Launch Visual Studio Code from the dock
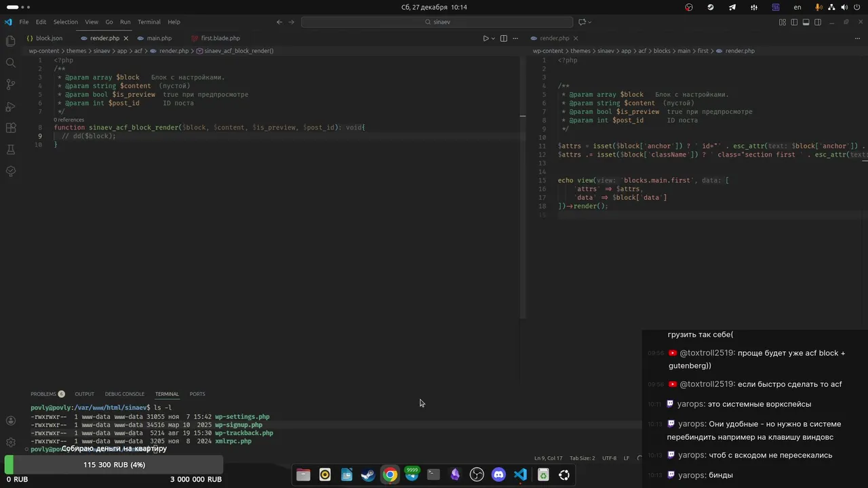Screen dimensions: 868x488 (x=520, y=475)
